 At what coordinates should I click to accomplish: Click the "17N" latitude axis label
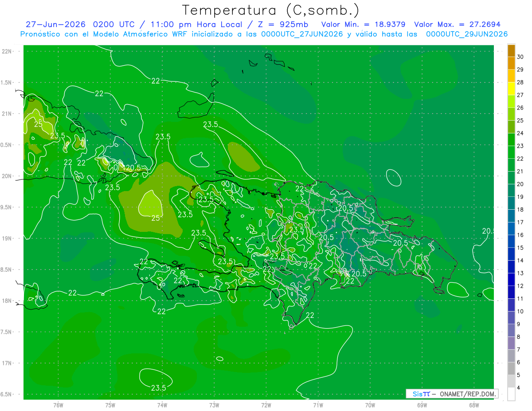click(7, 363)
